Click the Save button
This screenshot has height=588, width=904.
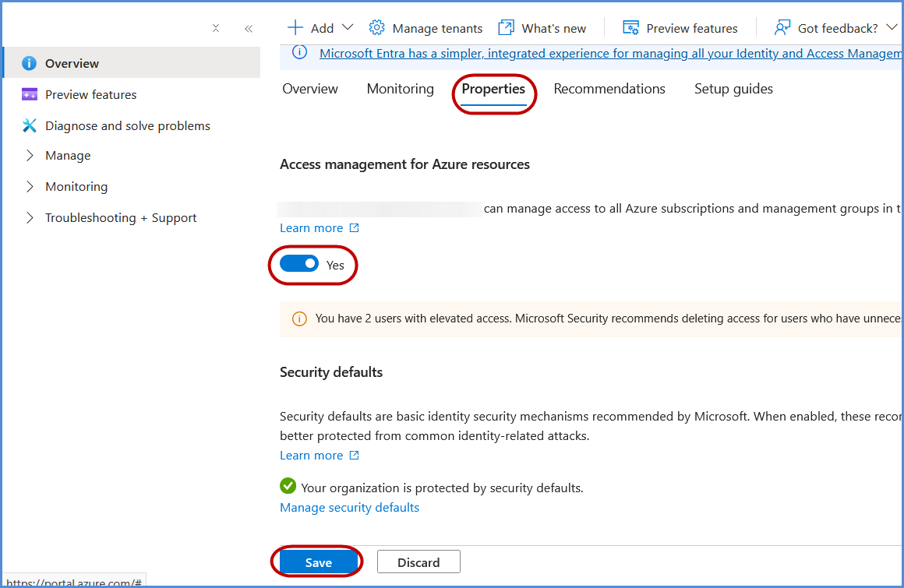pyautogui.click(x=319, y=562)
